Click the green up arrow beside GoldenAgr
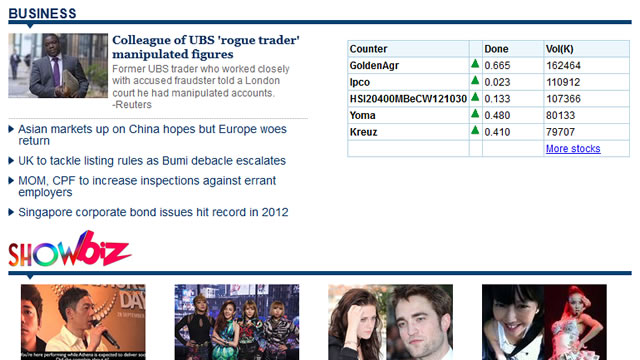Image resolution: width=640 pixels, height=360 pixels. pos(475,64)
